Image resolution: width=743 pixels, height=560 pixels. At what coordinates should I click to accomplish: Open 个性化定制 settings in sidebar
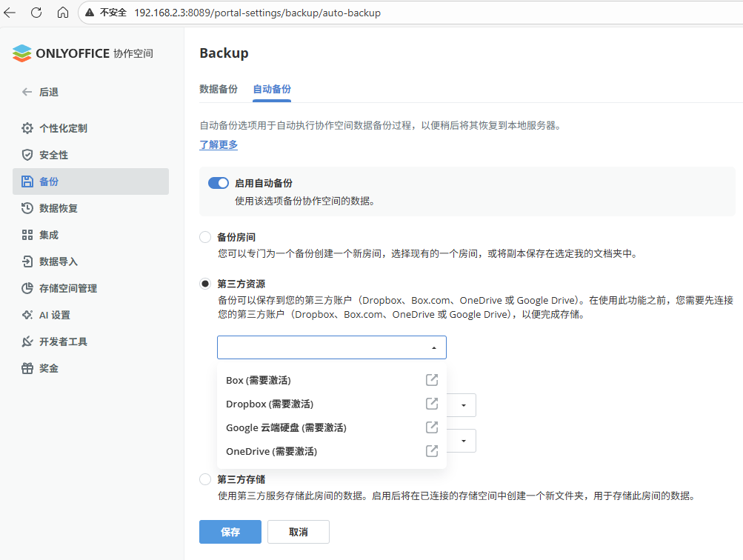pyautogui.click(x=63, y=128)
